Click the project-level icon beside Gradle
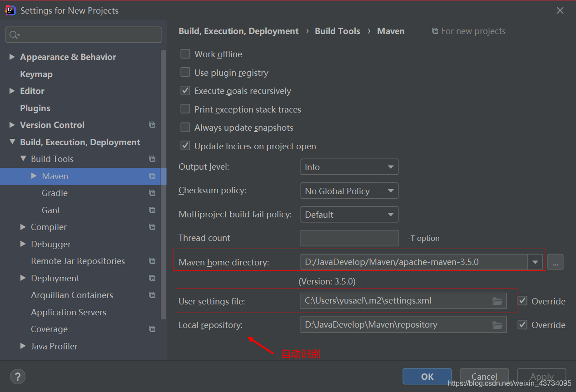The width and height of the screenshot is (576, 392). pyautogui.click(x=152, y=193)
